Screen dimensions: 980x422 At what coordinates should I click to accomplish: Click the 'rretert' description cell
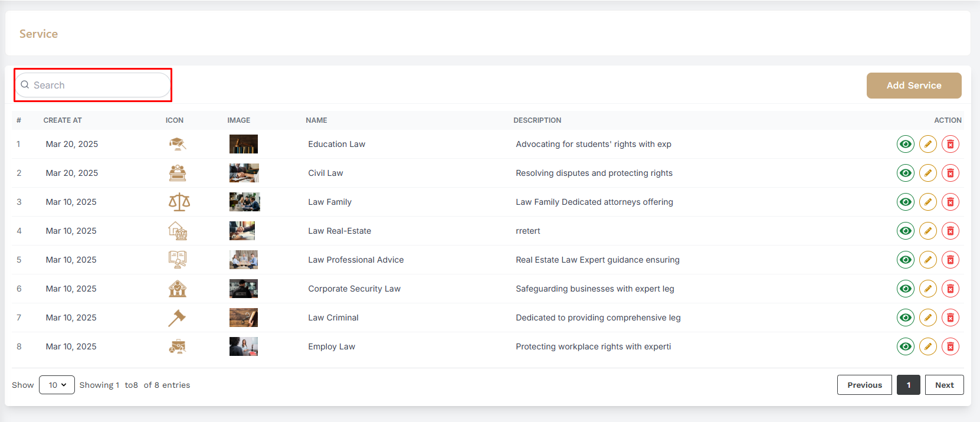(528, 231)
